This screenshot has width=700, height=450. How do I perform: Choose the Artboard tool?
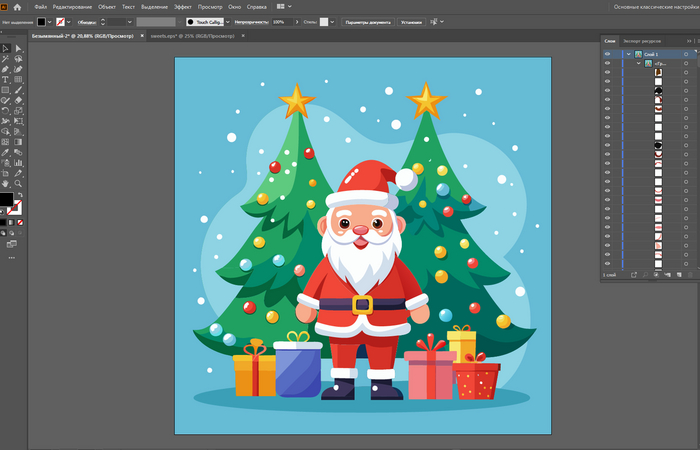5,173
